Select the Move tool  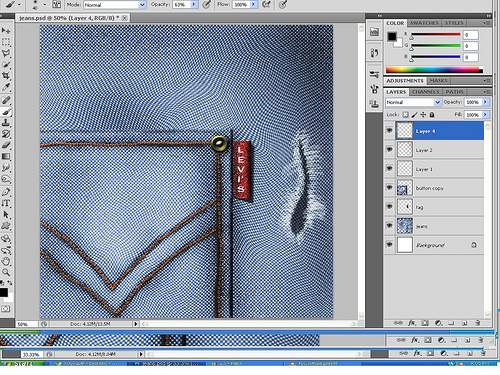(x=6, y=31)
